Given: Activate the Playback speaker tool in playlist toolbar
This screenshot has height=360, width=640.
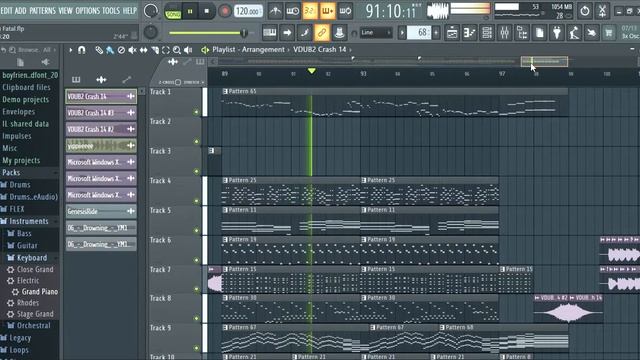Looking at the screenshot, I should click(188, 50).
